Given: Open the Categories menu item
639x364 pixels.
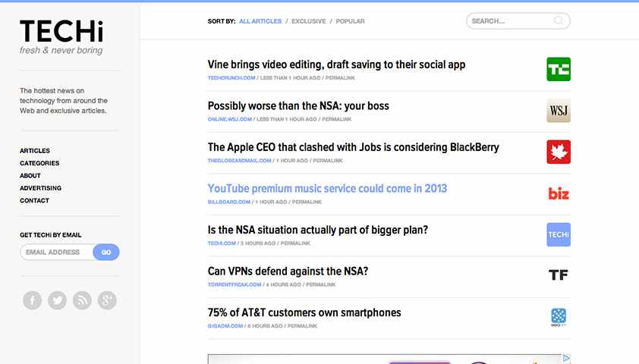Looking at the screenshot, I should coord(39,163).
